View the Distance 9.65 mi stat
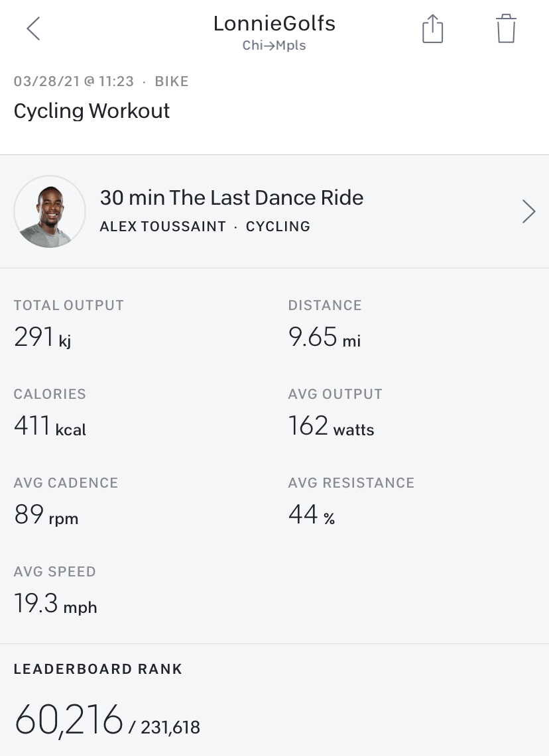This screenshot has width=549, height=756. (324, 337)
